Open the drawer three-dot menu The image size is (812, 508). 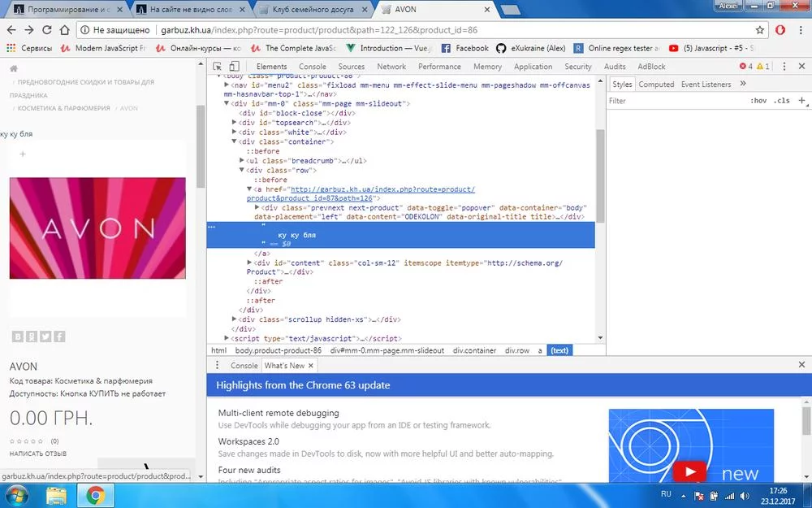click(217, 365)
